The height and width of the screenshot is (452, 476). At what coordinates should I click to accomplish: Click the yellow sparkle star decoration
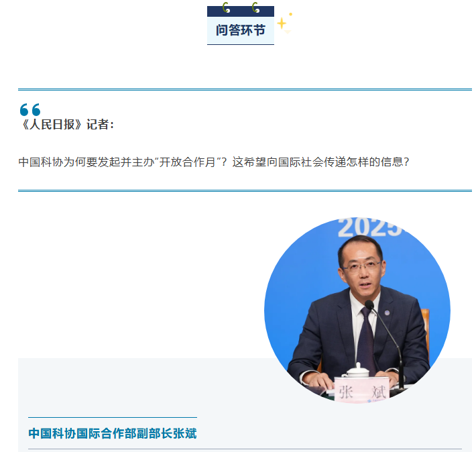tap(282, 23)
